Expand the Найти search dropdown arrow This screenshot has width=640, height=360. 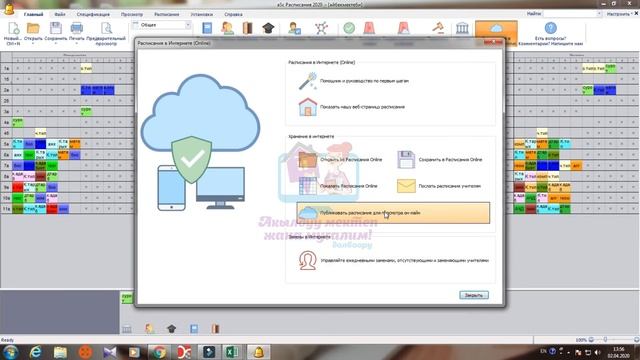pyautogui.click(x=599, y=14)
